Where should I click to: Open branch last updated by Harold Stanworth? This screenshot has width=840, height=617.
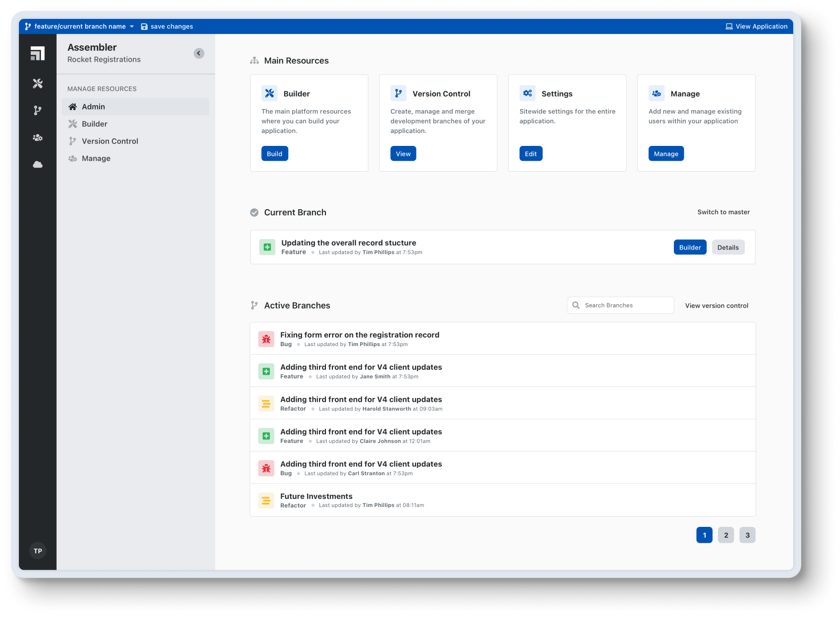click(x=503, y=403)
